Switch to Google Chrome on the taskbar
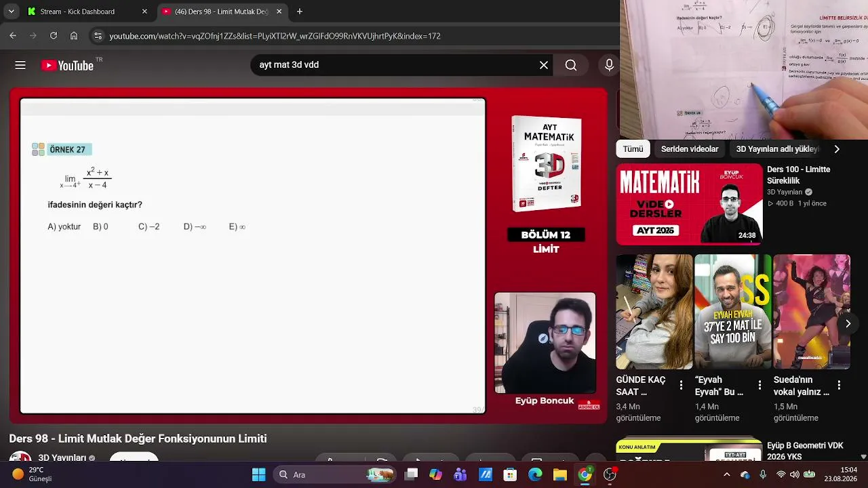 coord(585,474)
